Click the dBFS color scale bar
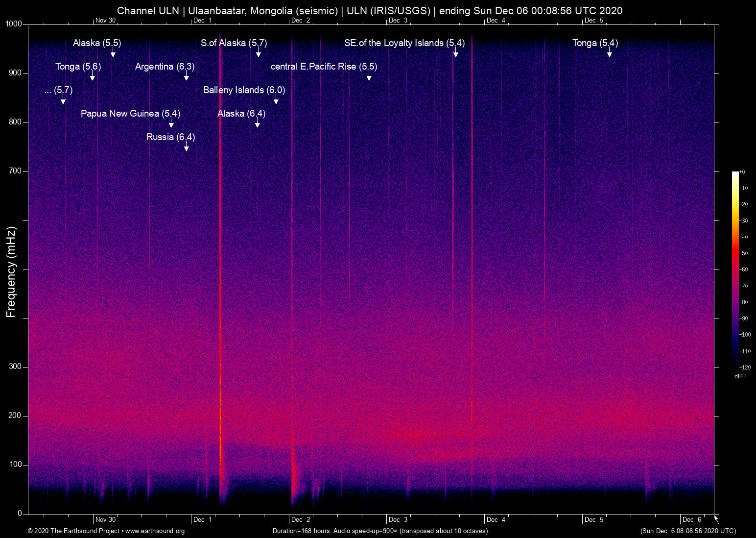The width and height of the screenshot is (756, 538). [x=735, y=269]
